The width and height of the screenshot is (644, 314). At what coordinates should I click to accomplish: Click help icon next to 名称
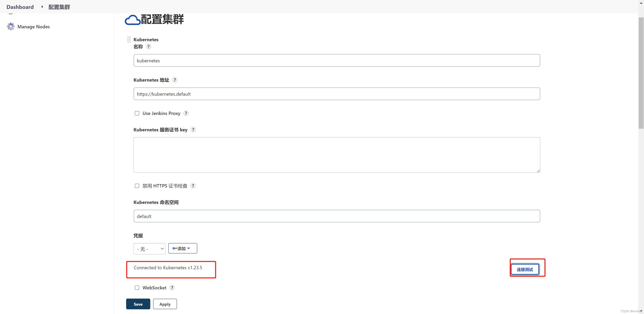point(148,47)
